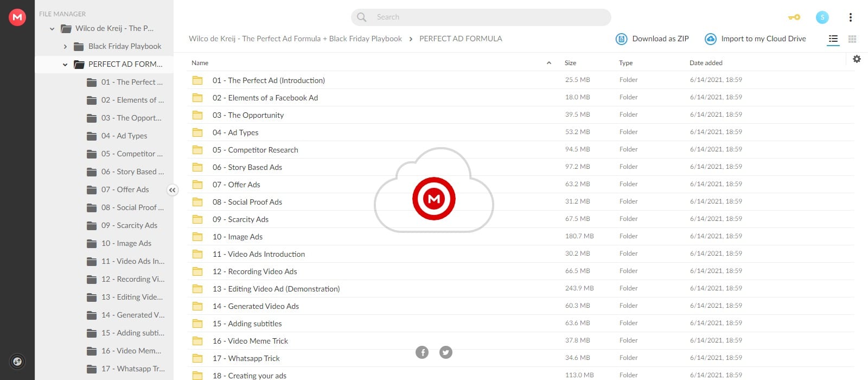Open the user avatar account menu
The height and width of the screenshot is (380, 868).
coord(822,17)
